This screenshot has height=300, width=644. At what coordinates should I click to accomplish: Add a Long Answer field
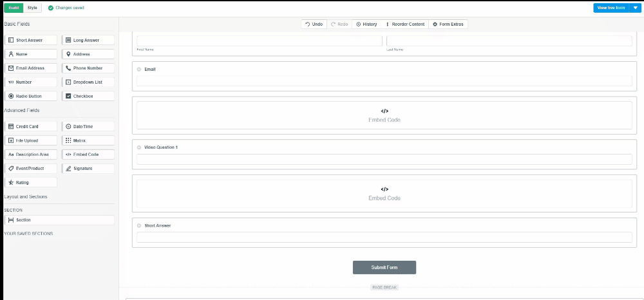88,40
